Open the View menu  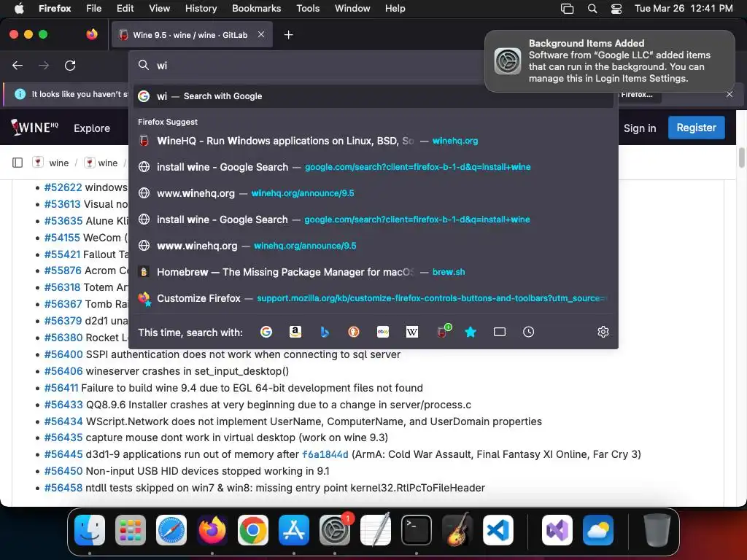point(159,9)
